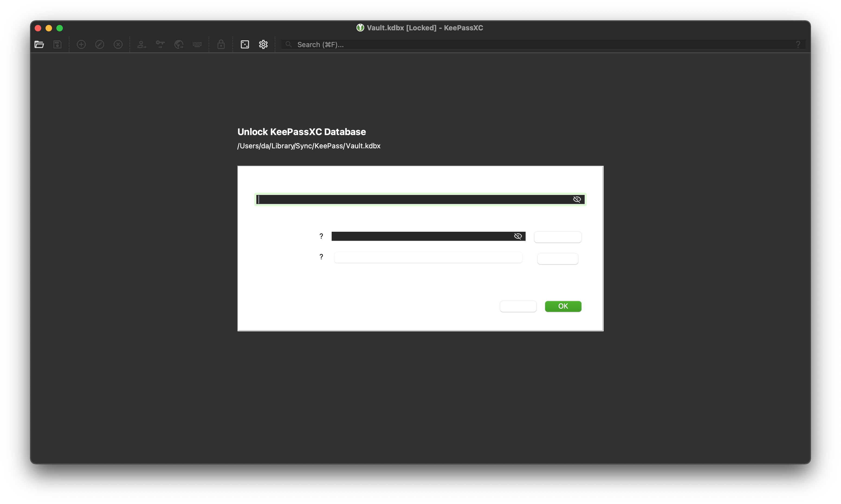Toggle password visibility in the focused field

tap(577, 199)
